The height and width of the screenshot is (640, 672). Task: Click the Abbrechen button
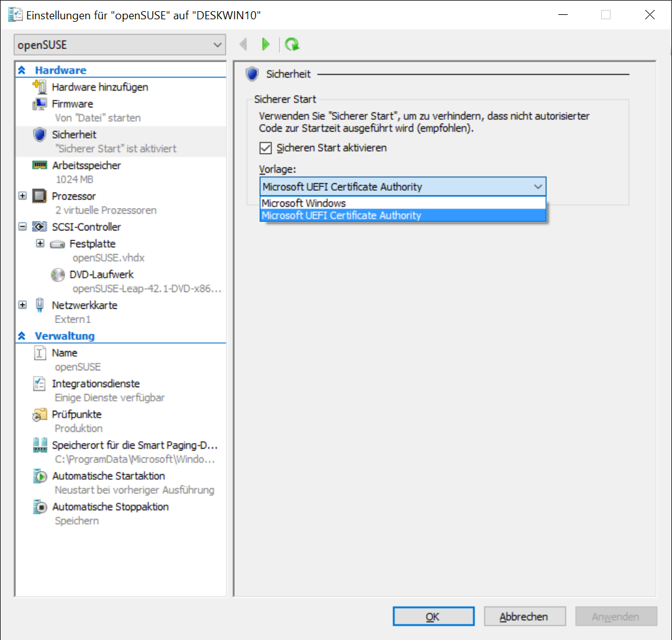point(525,616)
